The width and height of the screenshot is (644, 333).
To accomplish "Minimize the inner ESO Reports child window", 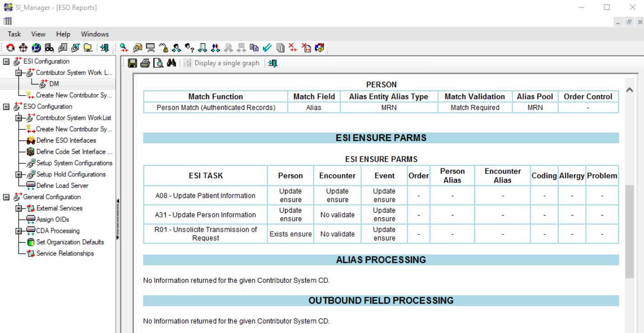I will point(618,22).
